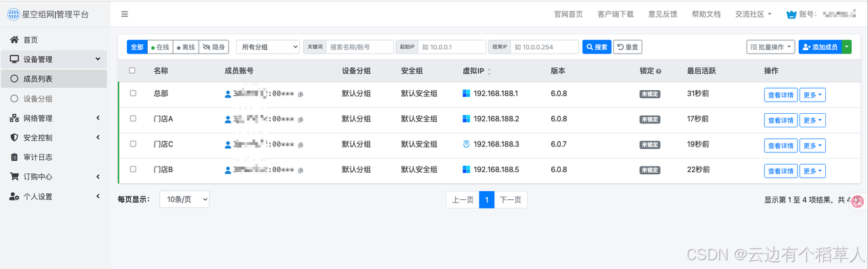Filter members by 离线 status
868x269 pixels.
(186, 47)
